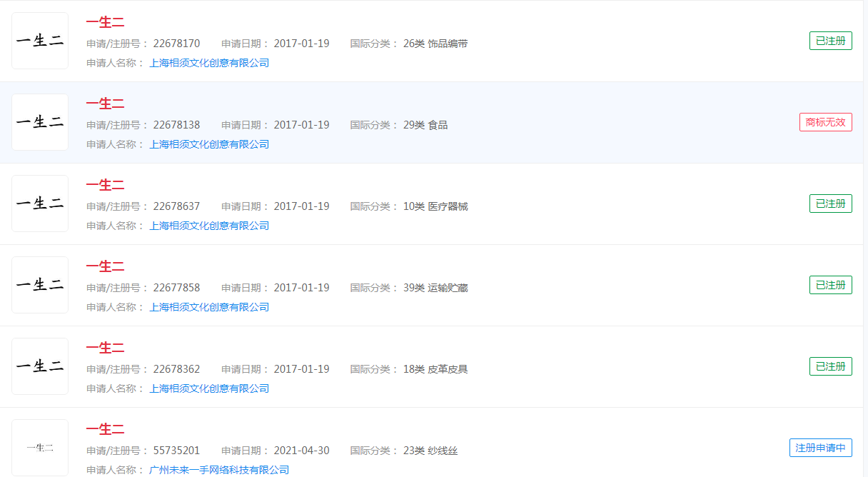Open trademark thumbnail for registration 55735201
This screenshot has height=477, width=868.
point(40,448)
